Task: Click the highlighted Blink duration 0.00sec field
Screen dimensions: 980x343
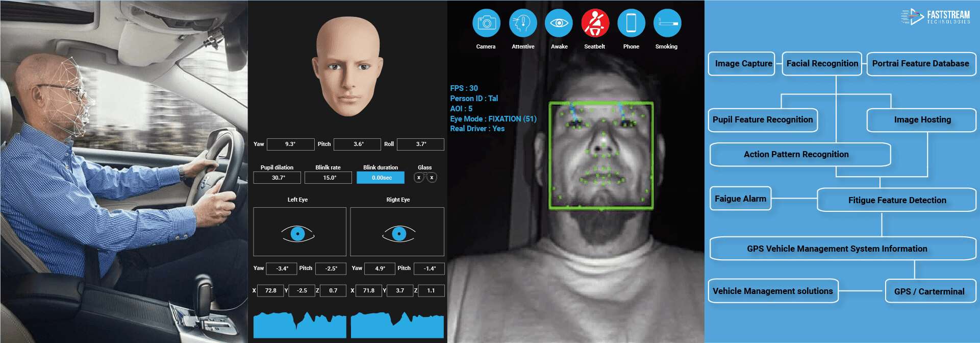Action: point(381,178)
